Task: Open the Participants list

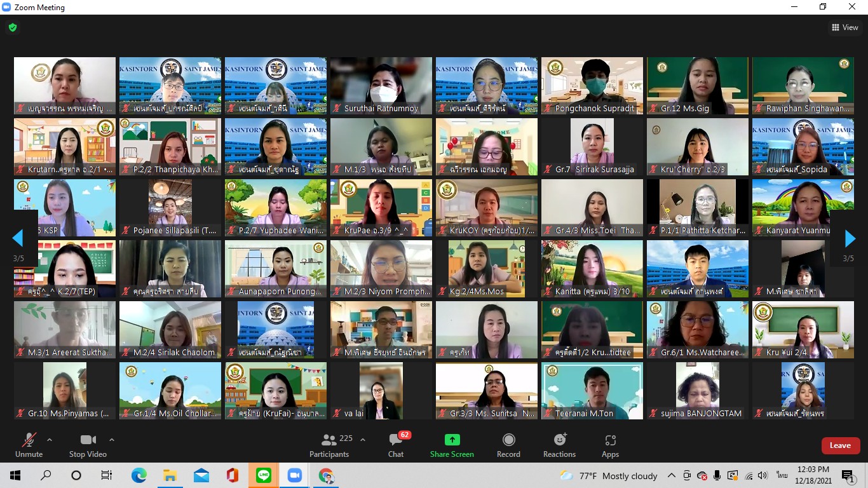Action: [x=329, y=445]
